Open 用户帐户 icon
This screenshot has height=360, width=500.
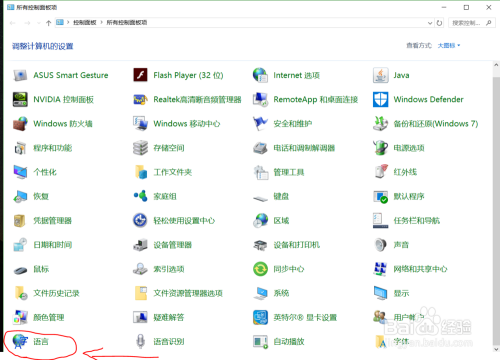click(x=380, y=317)
